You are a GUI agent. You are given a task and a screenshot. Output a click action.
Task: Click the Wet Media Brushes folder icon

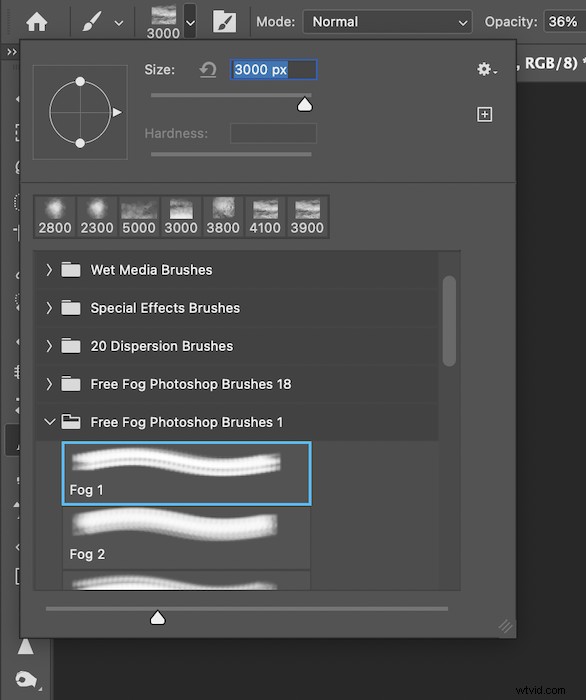pos(71,270)
